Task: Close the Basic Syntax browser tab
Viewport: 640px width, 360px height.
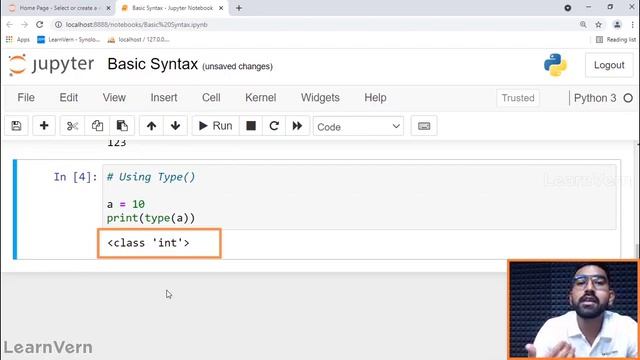Action: pos(221,8)
